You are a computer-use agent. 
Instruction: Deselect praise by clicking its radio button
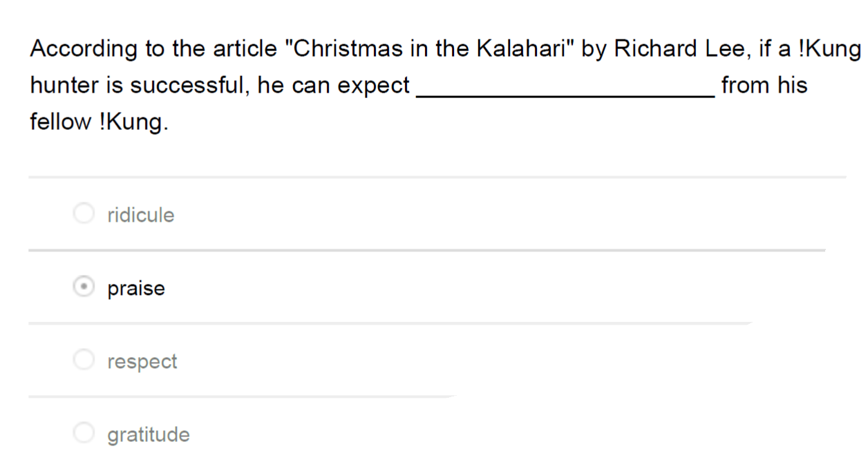point(84,287)
